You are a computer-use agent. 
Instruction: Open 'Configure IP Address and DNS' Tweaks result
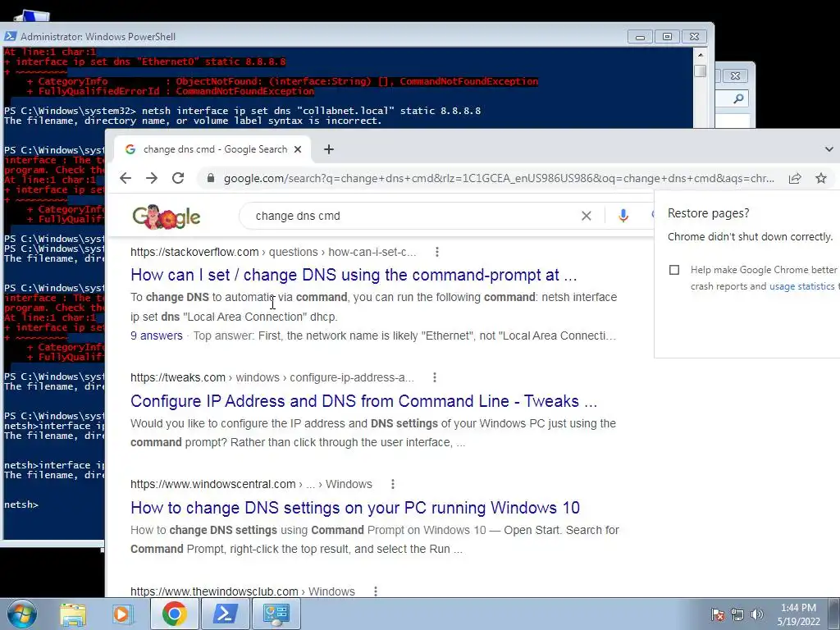pyautogui.click(x=363, y=401)
